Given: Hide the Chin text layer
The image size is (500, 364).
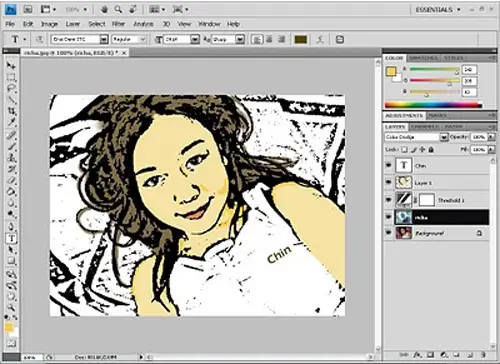Looking at the screenshot, I should 388,165.
